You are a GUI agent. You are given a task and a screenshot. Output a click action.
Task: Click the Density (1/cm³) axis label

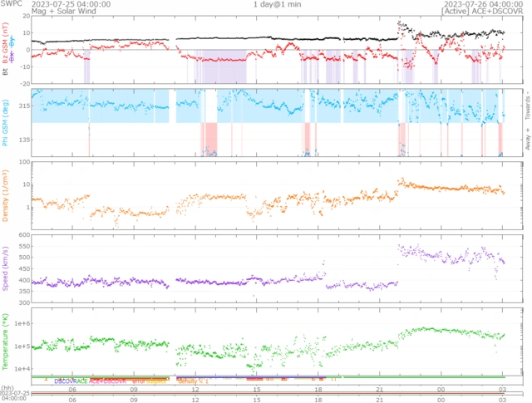point(5,196)
